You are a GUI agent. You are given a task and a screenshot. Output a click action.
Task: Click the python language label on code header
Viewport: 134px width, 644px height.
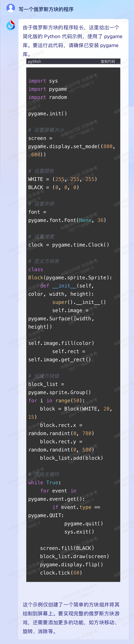tap(34, 61)
